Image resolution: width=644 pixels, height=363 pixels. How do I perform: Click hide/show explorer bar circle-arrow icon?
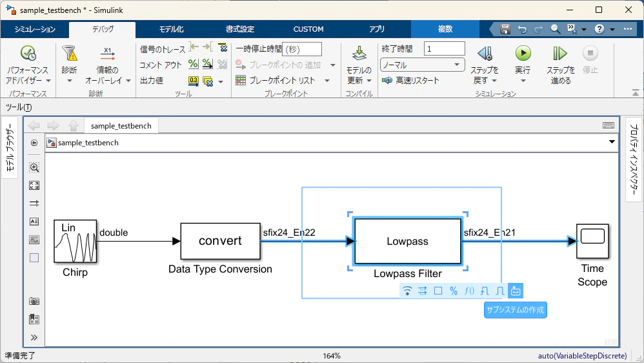click(34, 143)
